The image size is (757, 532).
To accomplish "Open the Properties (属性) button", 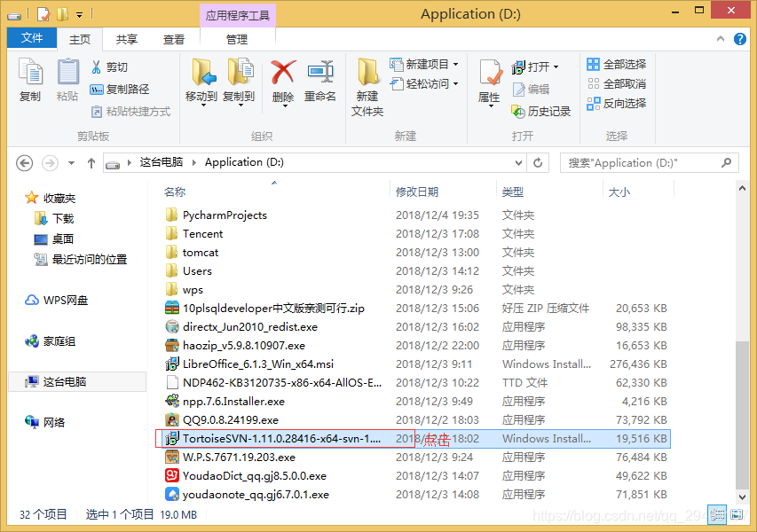I will (490, 82).
